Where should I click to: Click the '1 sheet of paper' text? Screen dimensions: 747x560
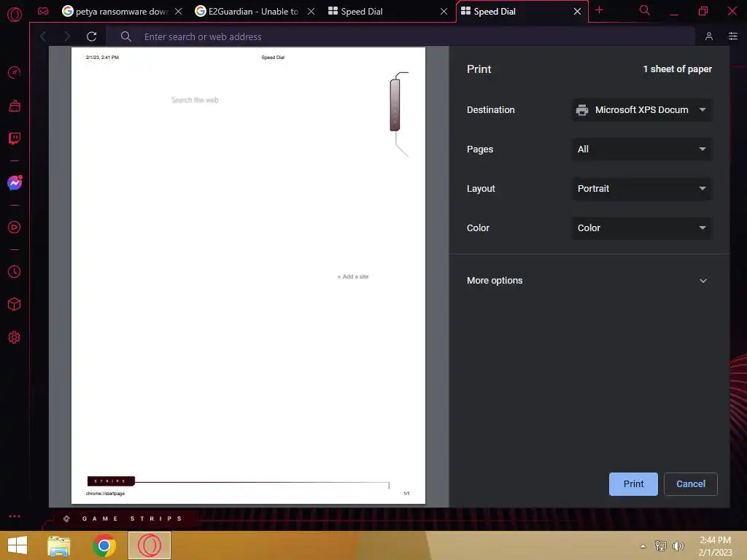(677, 69)
